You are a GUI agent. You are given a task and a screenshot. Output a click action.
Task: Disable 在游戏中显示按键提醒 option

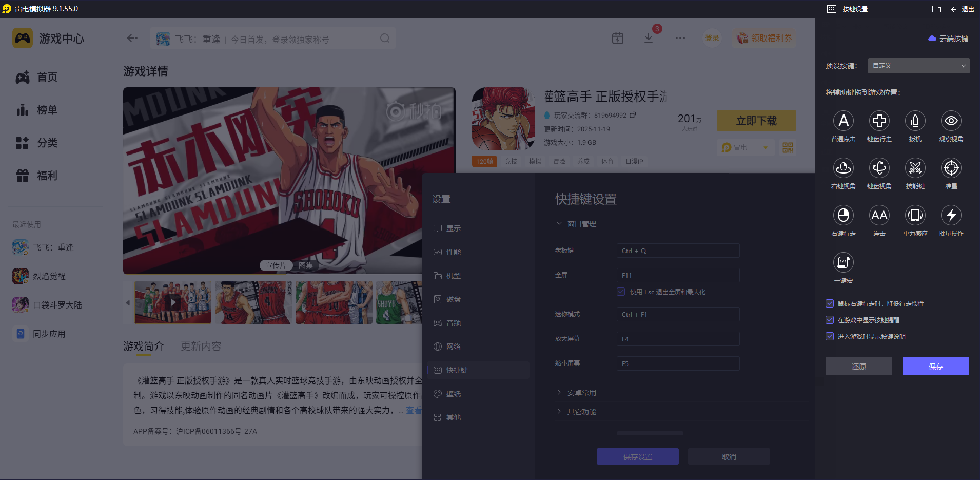[x=830, y=320]
